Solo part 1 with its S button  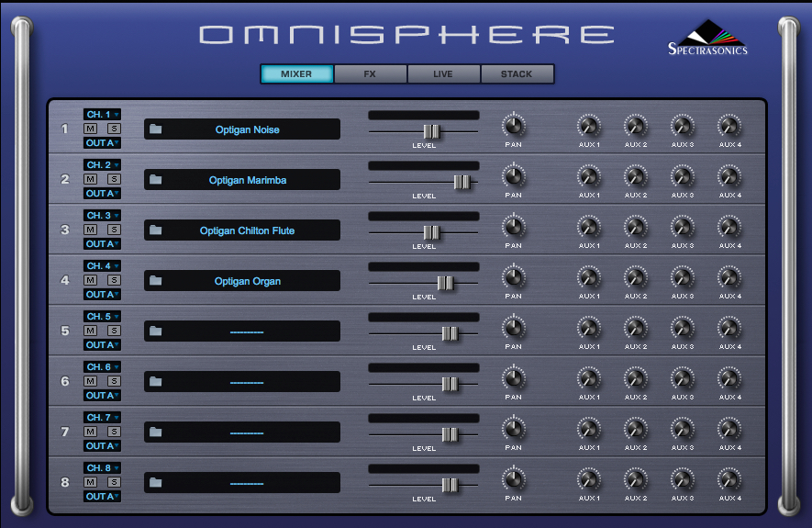(114, 129)
